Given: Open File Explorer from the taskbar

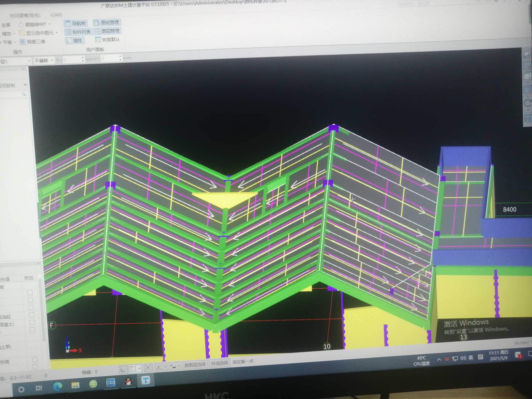Looking at the screenshot, I should coord(75,385).
